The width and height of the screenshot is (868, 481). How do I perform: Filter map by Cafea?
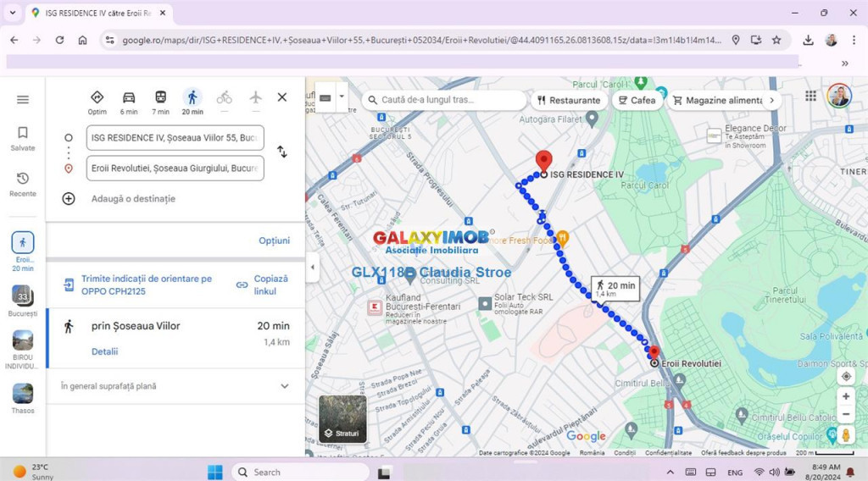[637, 100]
